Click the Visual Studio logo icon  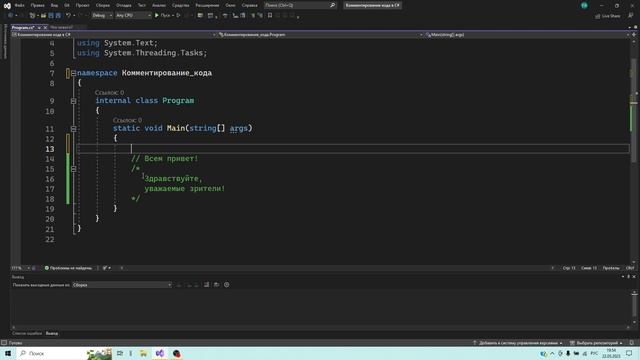(x=7, y=6)
